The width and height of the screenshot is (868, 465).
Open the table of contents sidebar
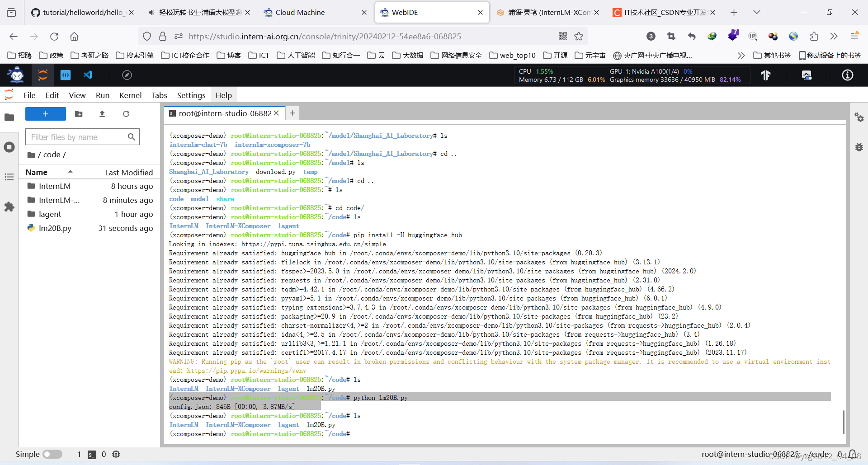point(9,177)
